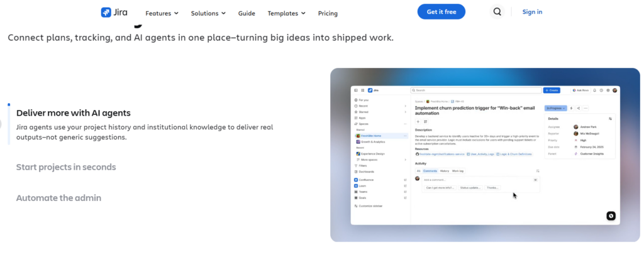Select Deliver more with AI agents section
The width and height of the screenshot is (644, 267).
74,113
